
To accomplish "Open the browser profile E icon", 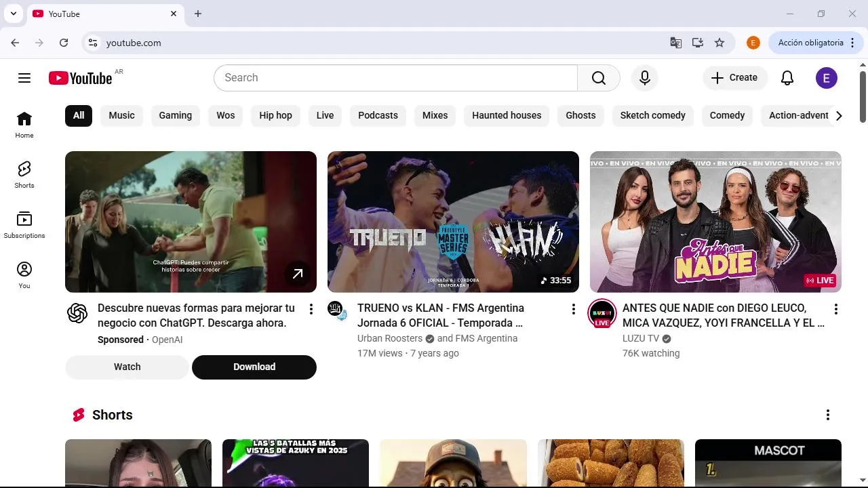I will tap(753, 43).
